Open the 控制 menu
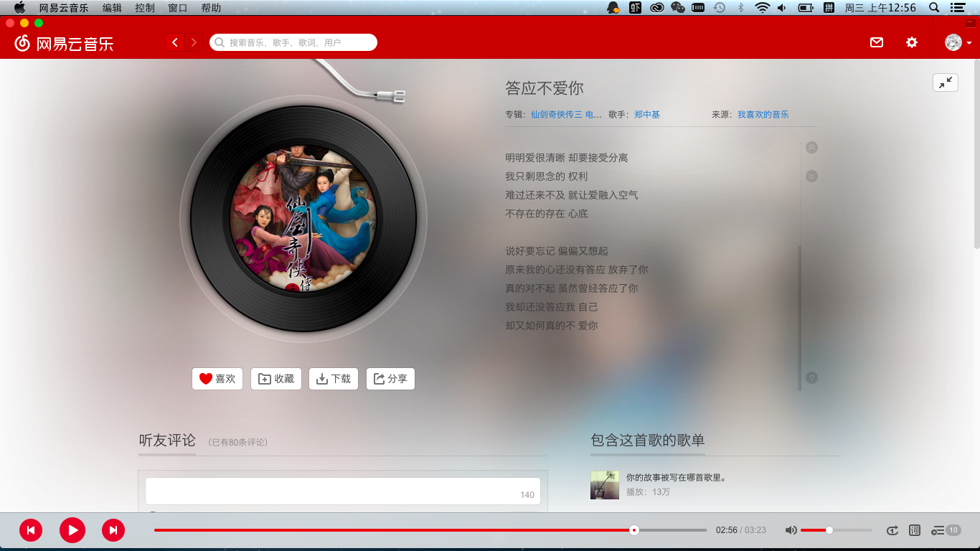 coord(145,8)
